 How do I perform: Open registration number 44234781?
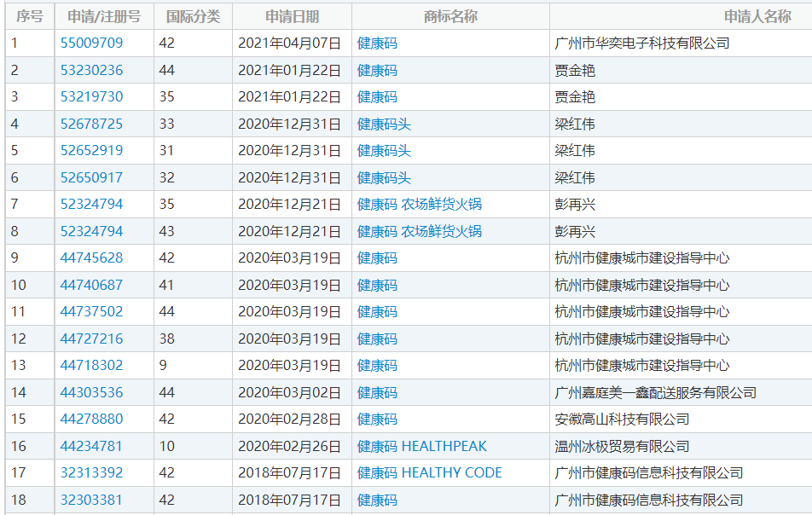(91, 446)
